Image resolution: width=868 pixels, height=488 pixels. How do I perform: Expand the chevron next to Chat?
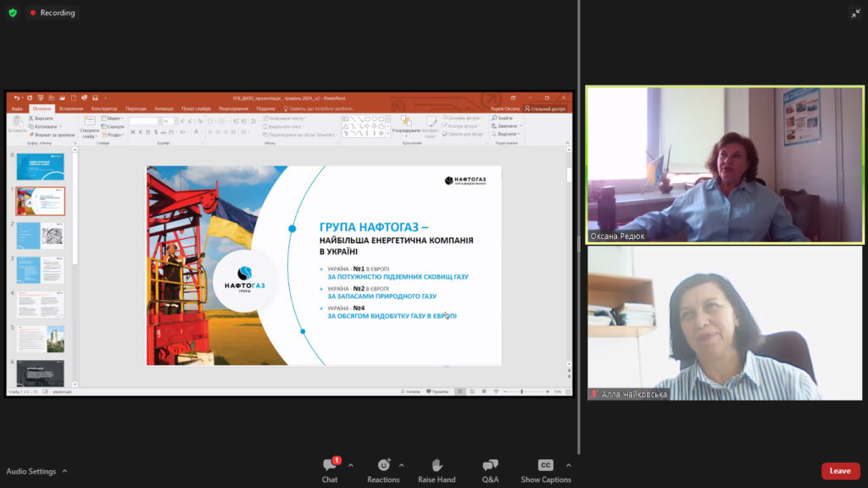pyautogui.click(x=348, y=465)
